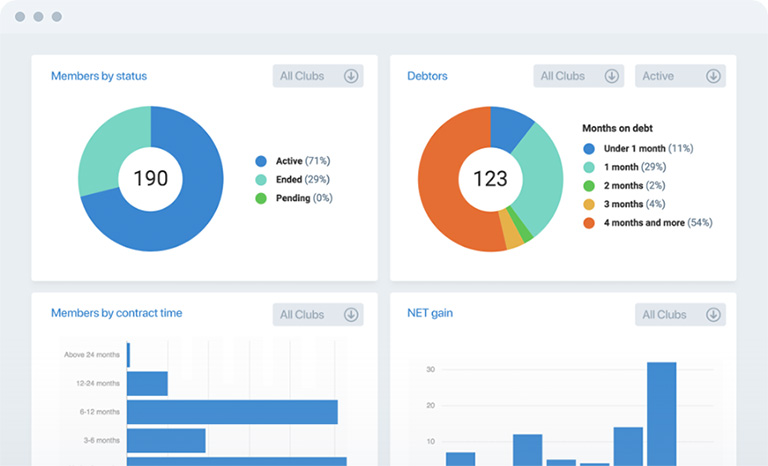The height and width of the screenshot is (466, 768).
Task: Click the blue Under 1 month debtors segment
Action: [509, 126]
